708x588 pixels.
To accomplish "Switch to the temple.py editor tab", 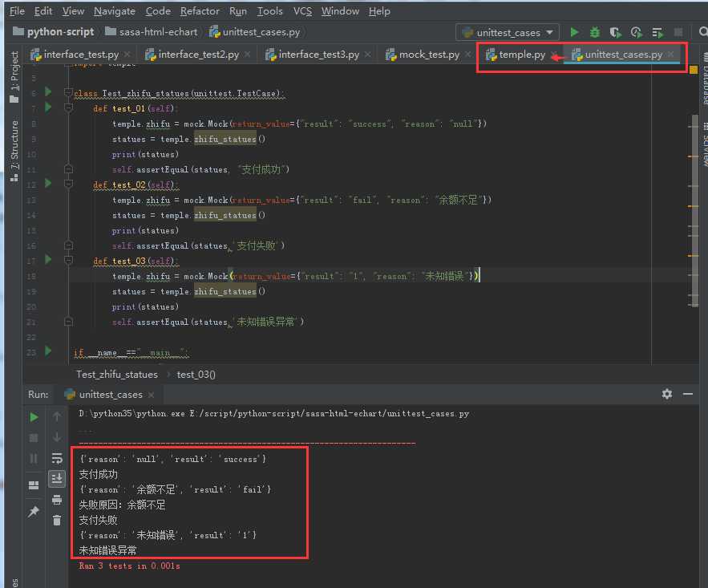I will (x=522, y=55).
